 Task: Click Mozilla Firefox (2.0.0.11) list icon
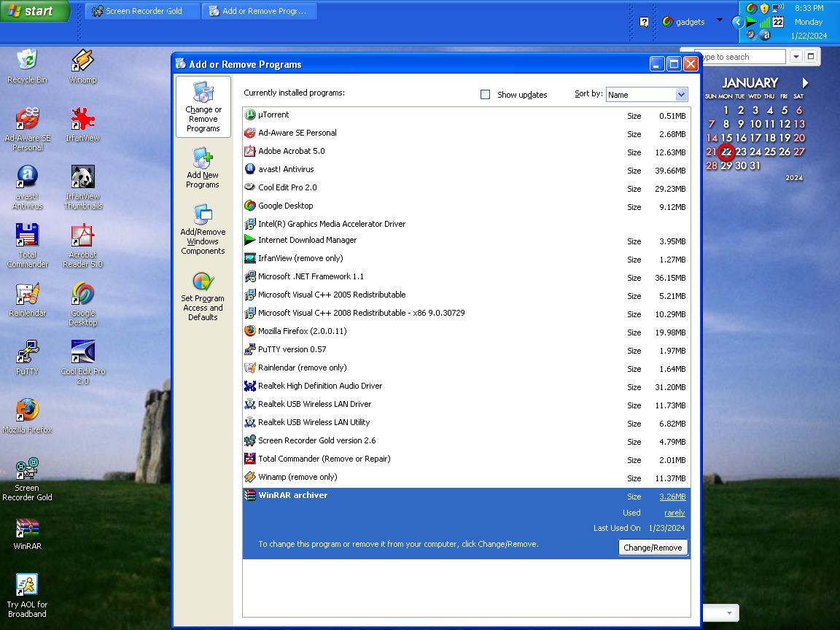click(x=249, y=331)
